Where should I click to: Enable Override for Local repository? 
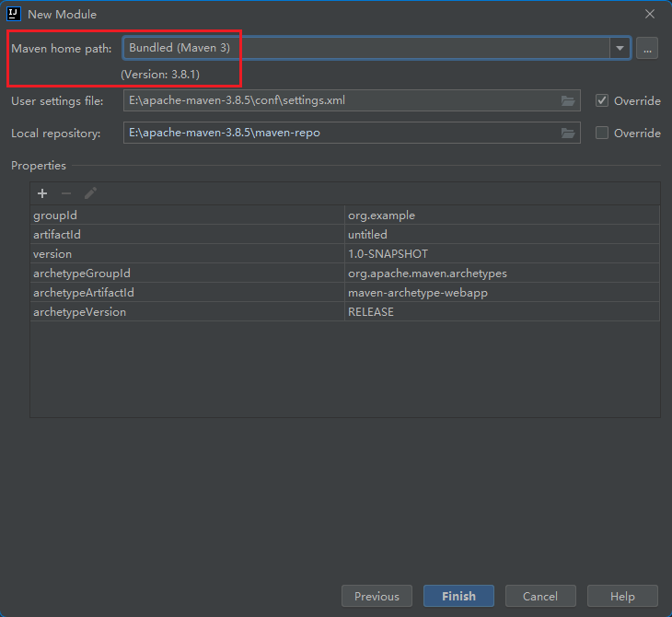pyautogui.click(x=602, y=133)
